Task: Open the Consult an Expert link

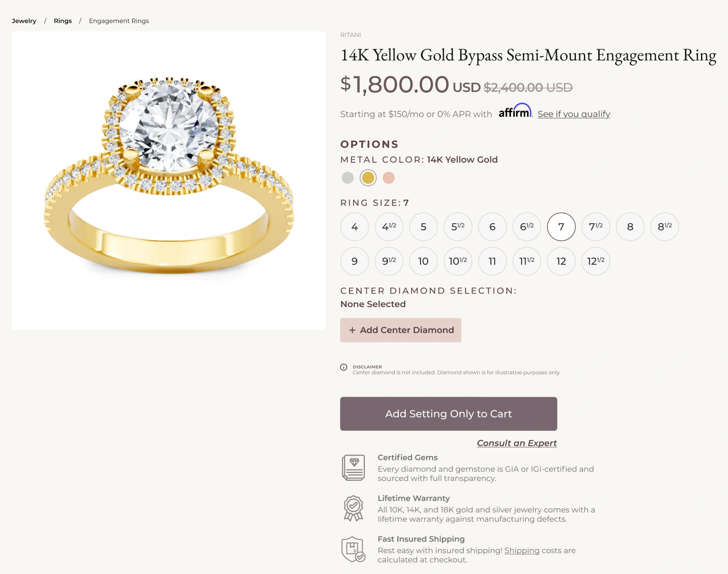Action: [x=517, y=443]
